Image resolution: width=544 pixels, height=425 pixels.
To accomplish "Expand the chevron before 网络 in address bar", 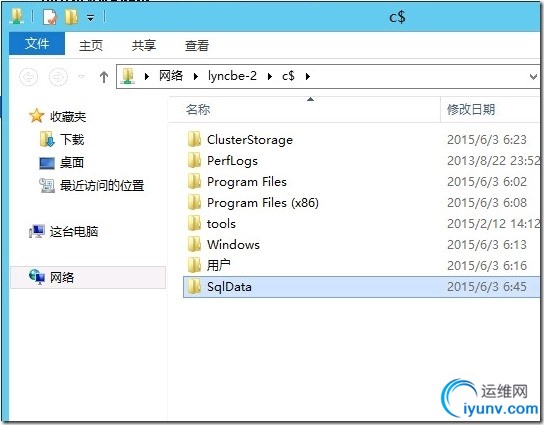I will [x=147, y=76].
